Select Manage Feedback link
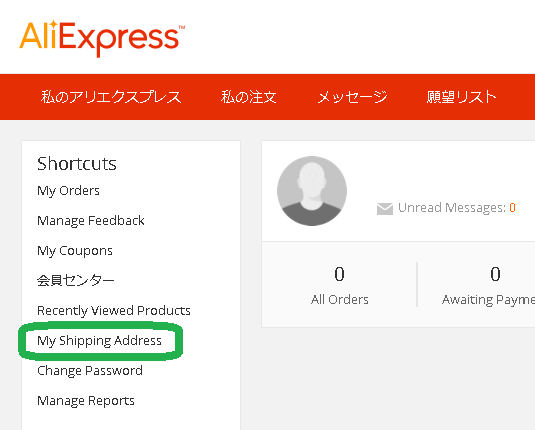This screenshot has height=430, width=535. [91, 220]
